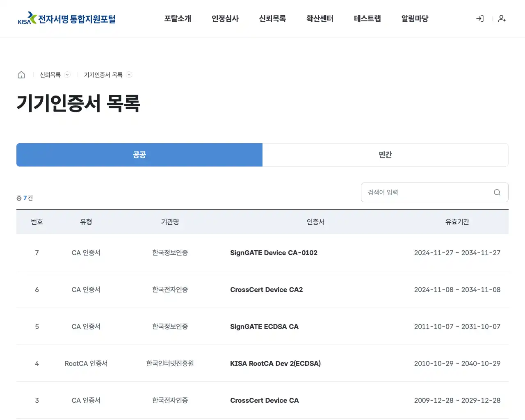Click the 유형 column header
Screen dimensions: 525x420
[86, 222]
